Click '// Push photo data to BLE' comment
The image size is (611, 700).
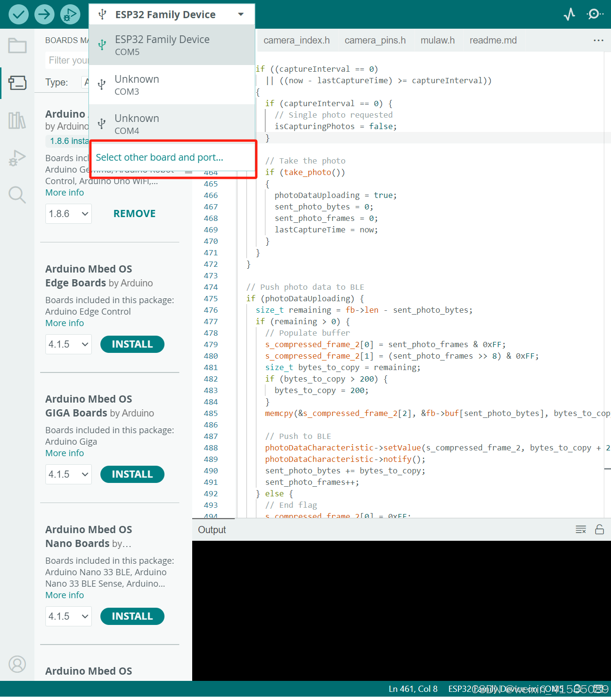(305, 287)
